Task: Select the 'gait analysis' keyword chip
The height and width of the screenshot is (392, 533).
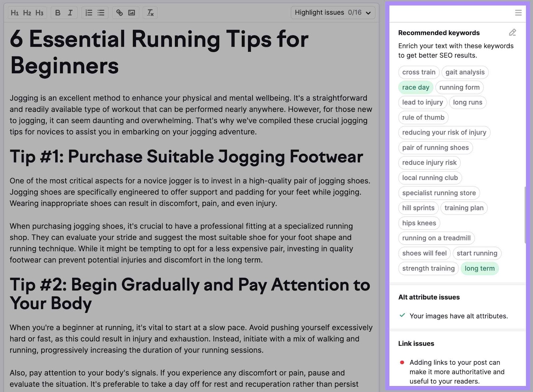Action: [x=465, y=72]
